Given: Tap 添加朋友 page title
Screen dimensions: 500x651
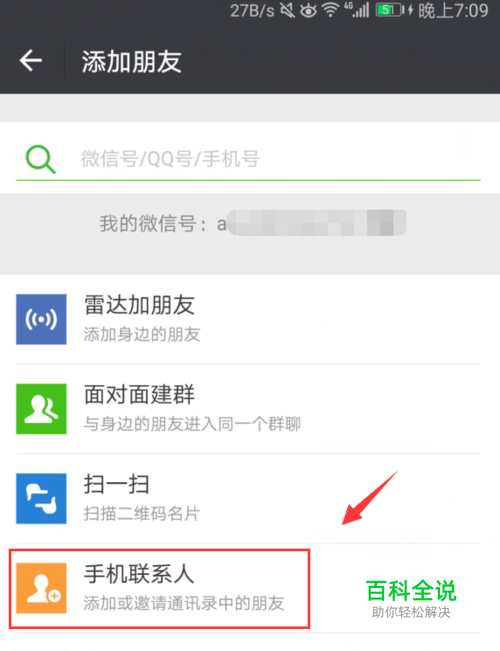Looking at the screenshot, I should 132,62.
